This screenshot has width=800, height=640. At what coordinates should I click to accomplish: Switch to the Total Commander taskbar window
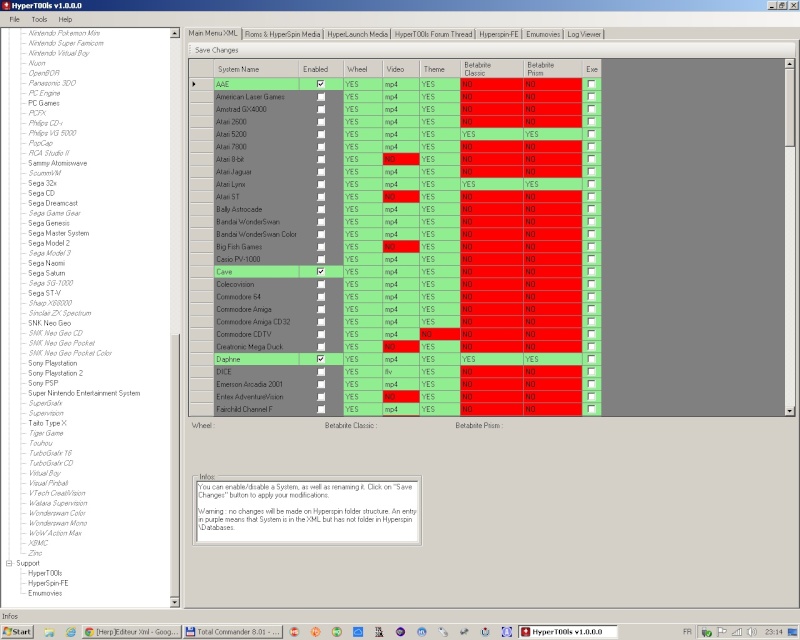(x=233, y=632)
